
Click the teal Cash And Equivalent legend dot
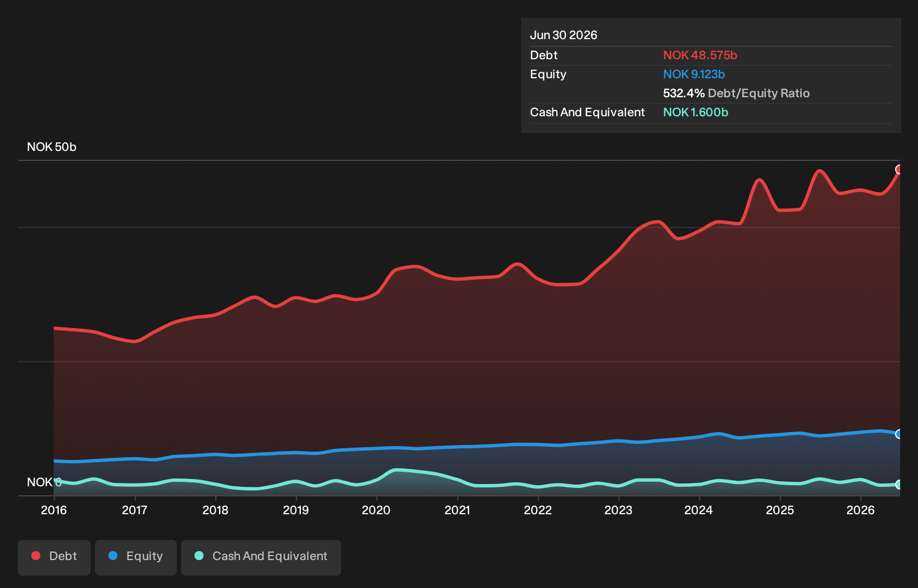(199, 556)
